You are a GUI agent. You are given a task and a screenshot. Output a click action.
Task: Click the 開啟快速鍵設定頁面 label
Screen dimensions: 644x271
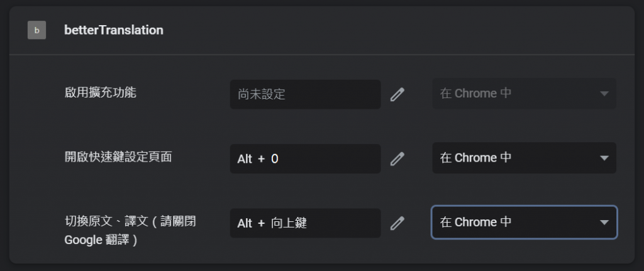118,157
